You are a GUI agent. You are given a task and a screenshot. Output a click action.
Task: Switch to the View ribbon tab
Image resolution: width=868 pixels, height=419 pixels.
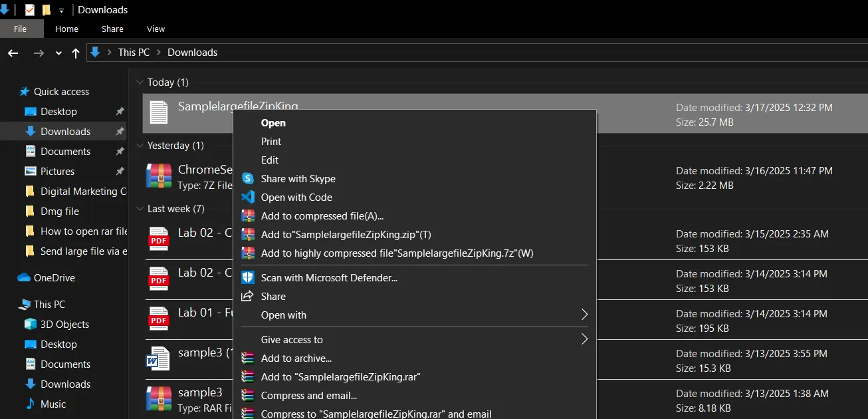156,29
